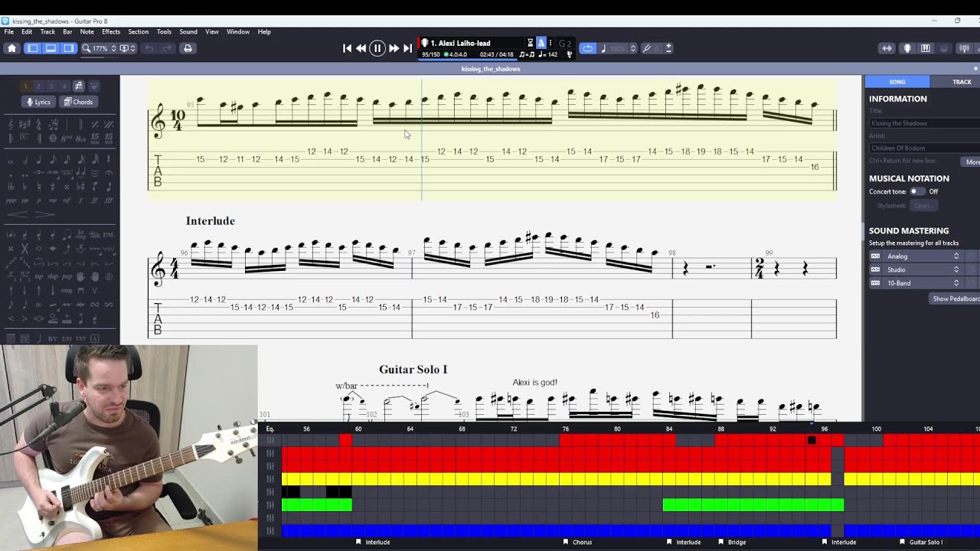Select voice 1 in the palette
980x551 pixels.
coord(25,86)
